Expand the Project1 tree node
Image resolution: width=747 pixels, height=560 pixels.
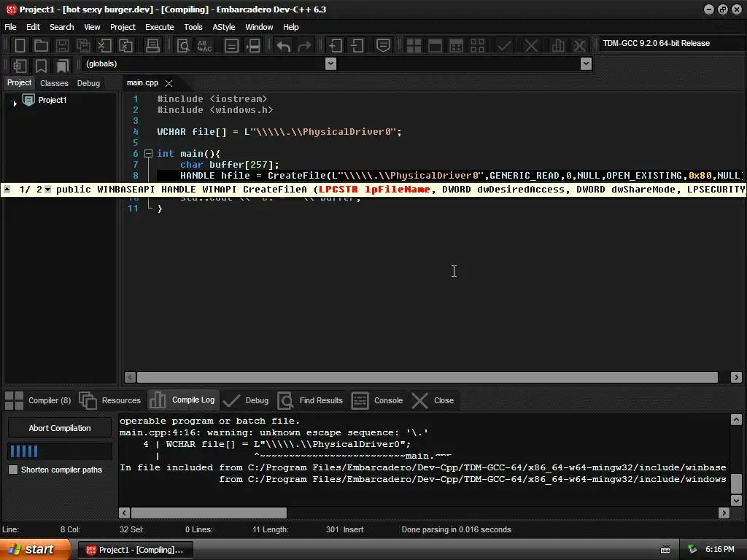coord(15,103)
